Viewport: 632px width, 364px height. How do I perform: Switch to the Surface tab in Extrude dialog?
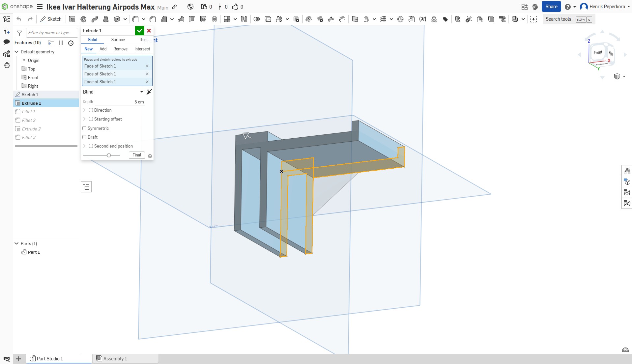point(118,40)
